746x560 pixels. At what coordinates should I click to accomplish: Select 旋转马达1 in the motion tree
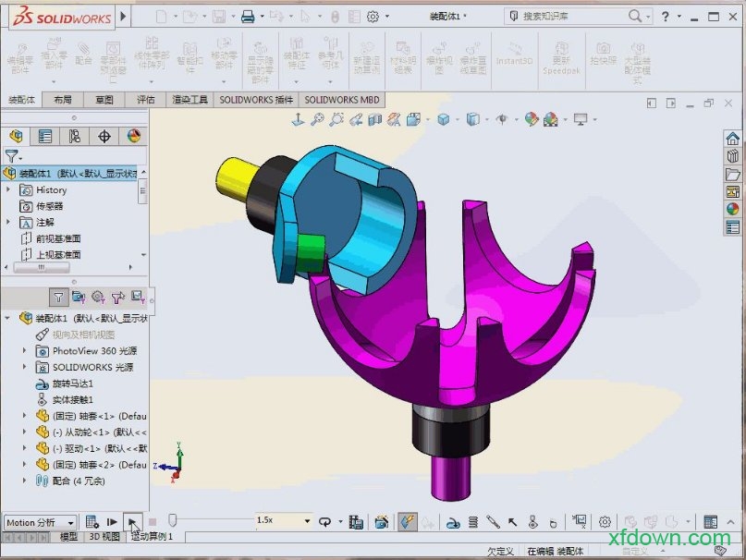(72, 383)
